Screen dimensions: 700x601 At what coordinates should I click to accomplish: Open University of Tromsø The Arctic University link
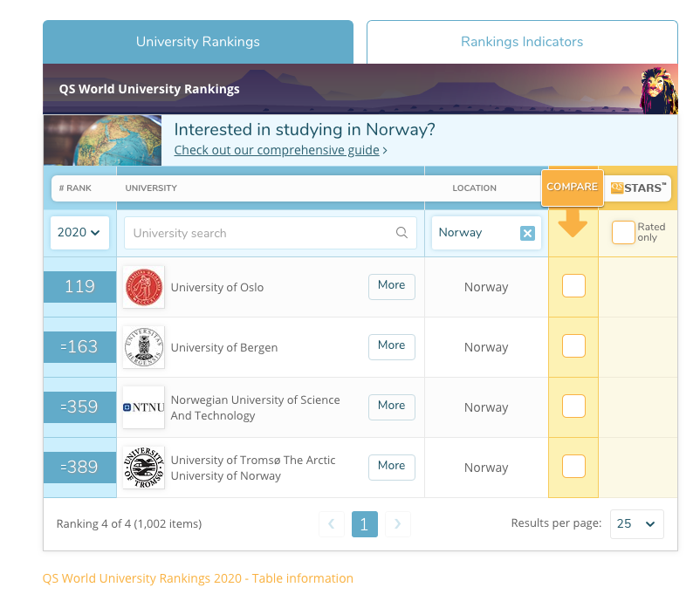[x=253, y=468]
